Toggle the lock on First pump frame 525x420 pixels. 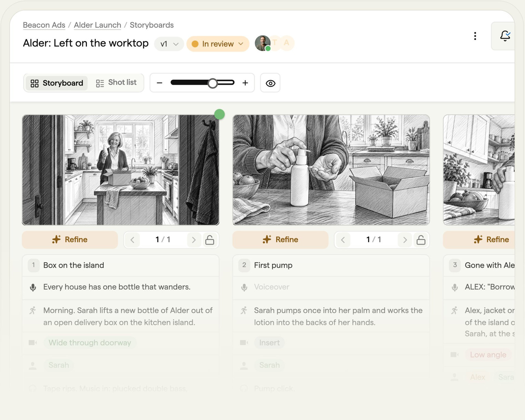(421, 240)
